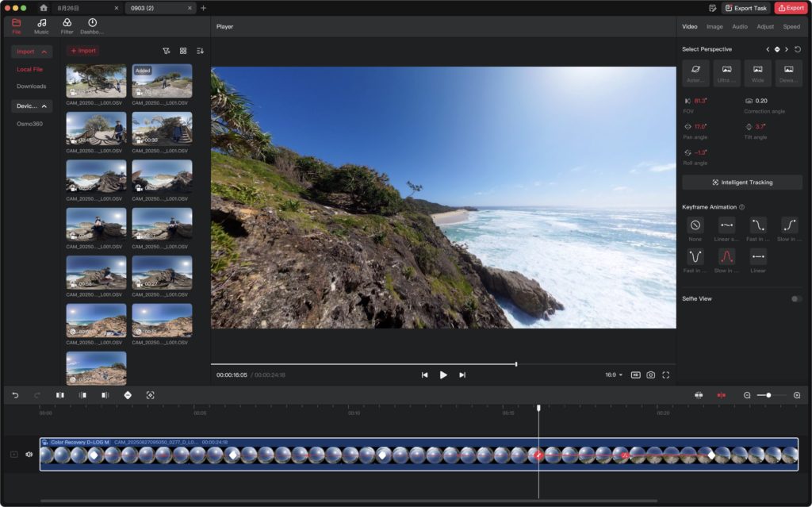
Task: Open a new project tab
Action: [203, 8]
